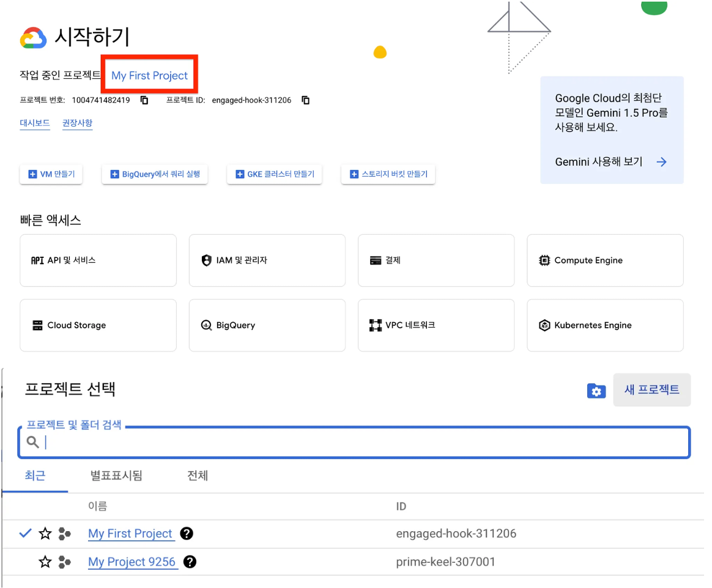Click the magnifier icon in BigQuery card

coord(207,325)
